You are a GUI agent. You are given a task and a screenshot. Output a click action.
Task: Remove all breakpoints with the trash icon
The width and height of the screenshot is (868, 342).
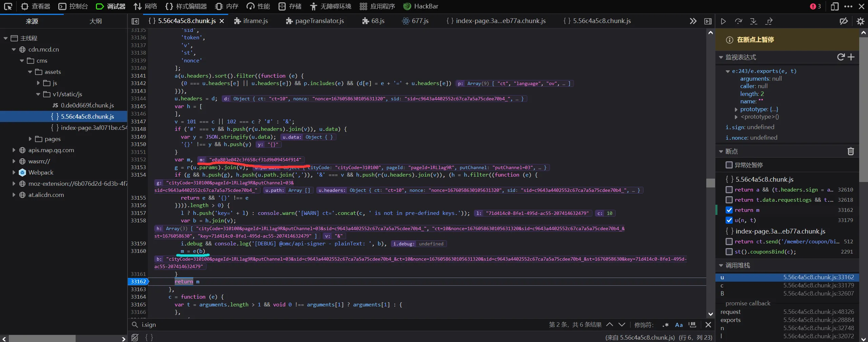click(x=851, y=151)
